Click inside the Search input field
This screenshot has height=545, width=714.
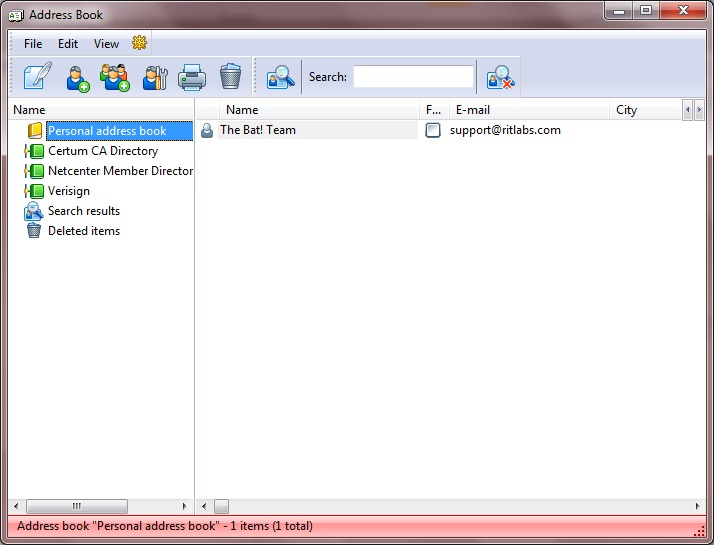pyautogui.click(x=413, y=76)
